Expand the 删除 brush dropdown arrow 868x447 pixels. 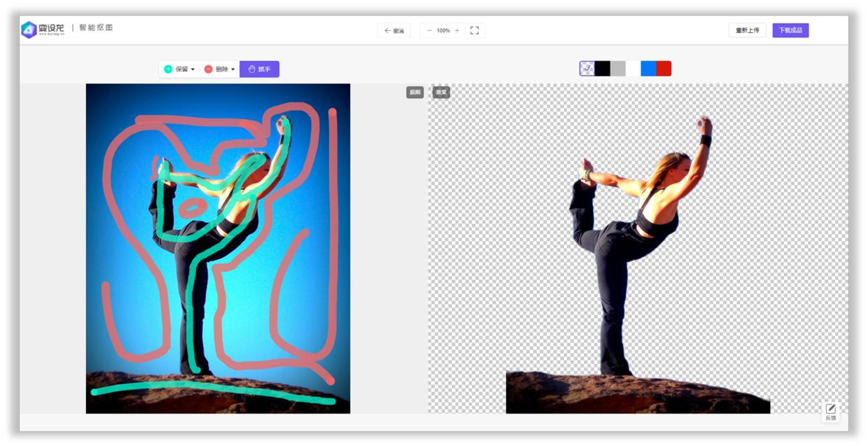233,69
